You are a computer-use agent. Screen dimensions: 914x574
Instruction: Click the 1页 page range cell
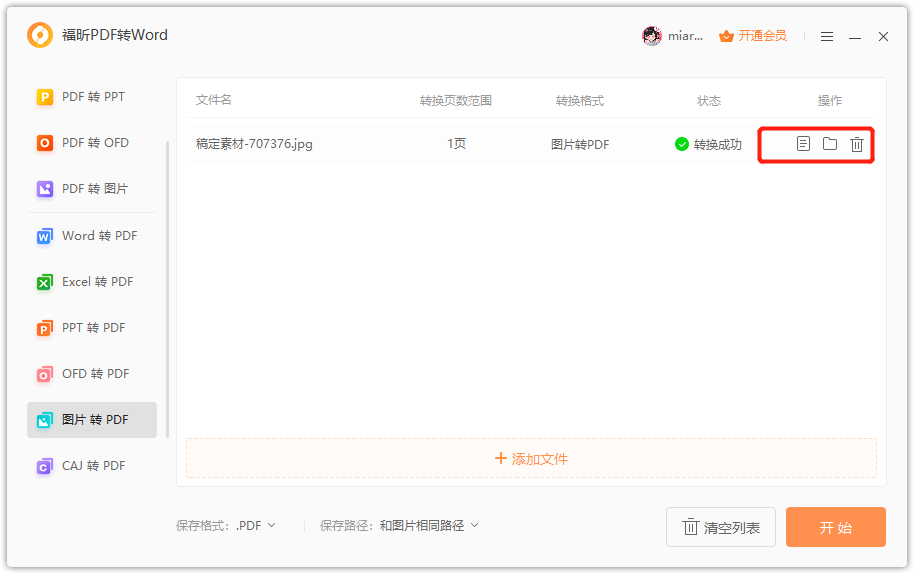click(456, 144)
